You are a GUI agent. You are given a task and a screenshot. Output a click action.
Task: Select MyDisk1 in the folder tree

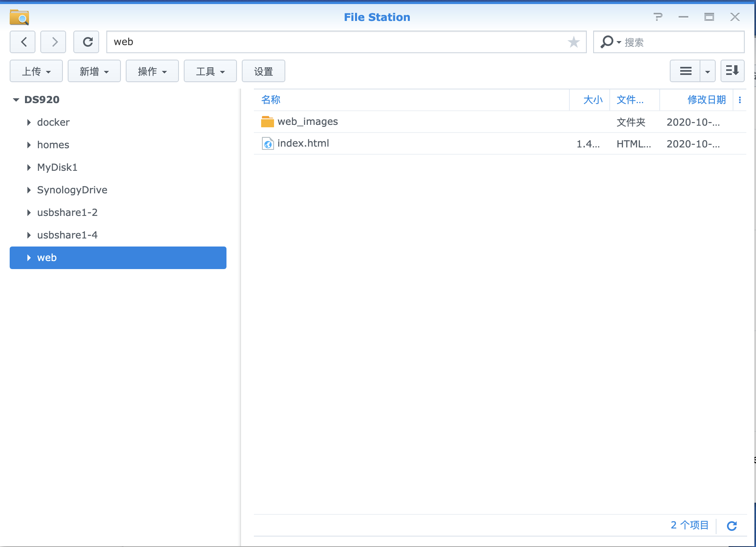point(57,168)
